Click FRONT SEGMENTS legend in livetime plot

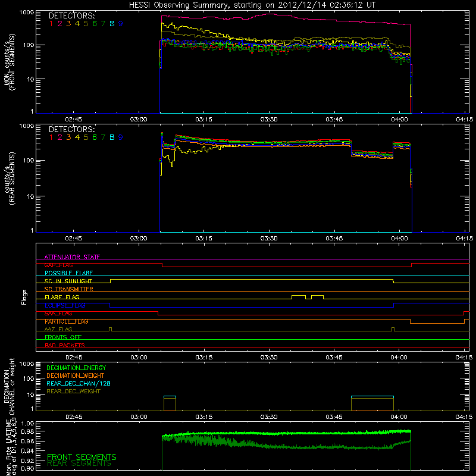click(82, 457)
